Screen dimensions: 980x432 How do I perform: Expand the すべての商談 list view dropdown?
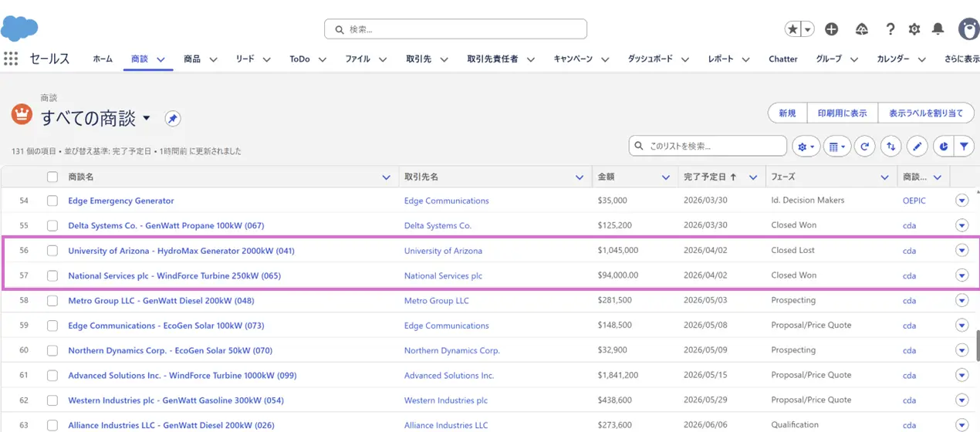point(147,118)
